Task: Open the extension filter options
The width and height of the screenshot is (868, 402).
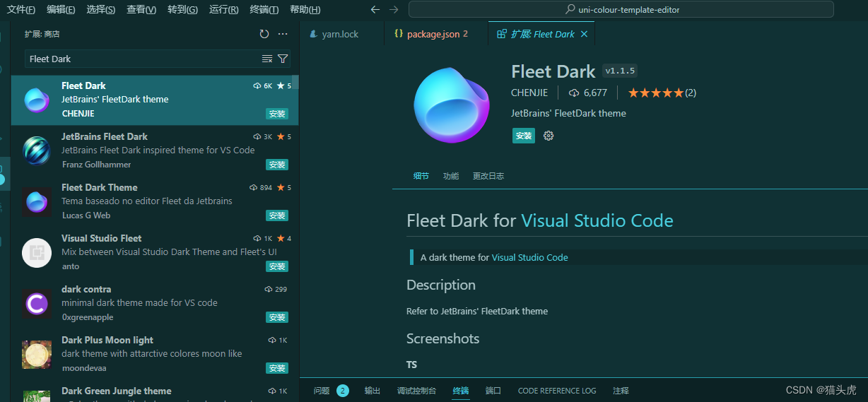Action: [x=283, y=59]
